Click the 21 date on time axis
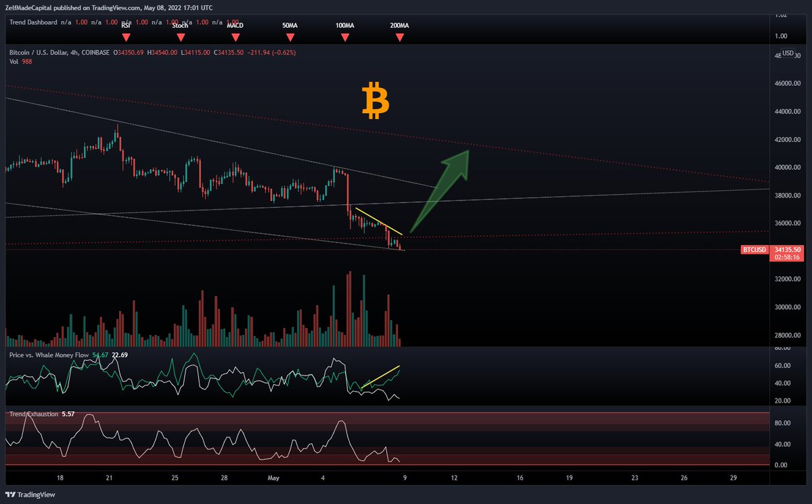 point(109,478)
